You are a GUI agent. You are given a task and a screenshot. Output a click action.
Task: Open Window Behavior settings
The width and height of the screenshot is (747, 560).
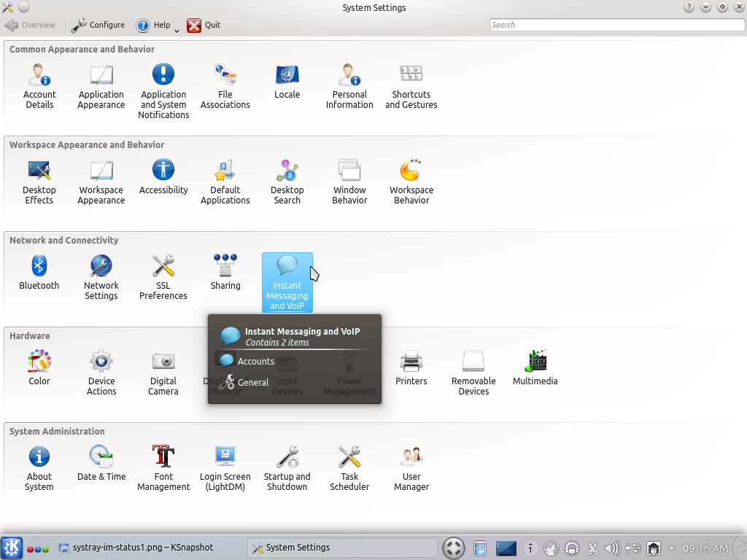click(x=349, y=182)
